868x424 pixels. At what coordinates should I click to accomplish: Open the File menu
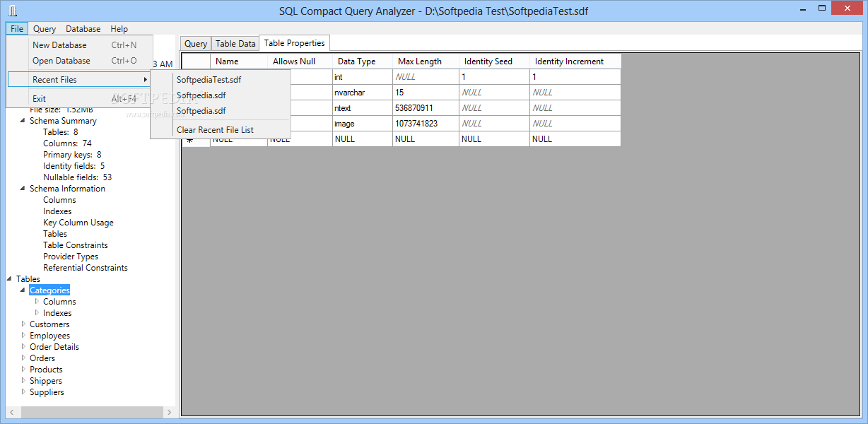point(17,29)
